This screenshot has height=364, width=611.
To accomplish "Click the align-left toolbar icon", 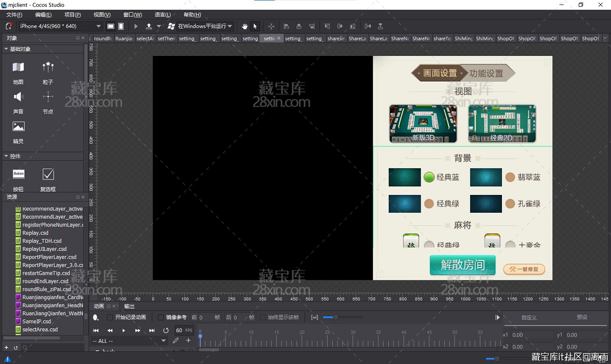I will click(x=286, y=26).
